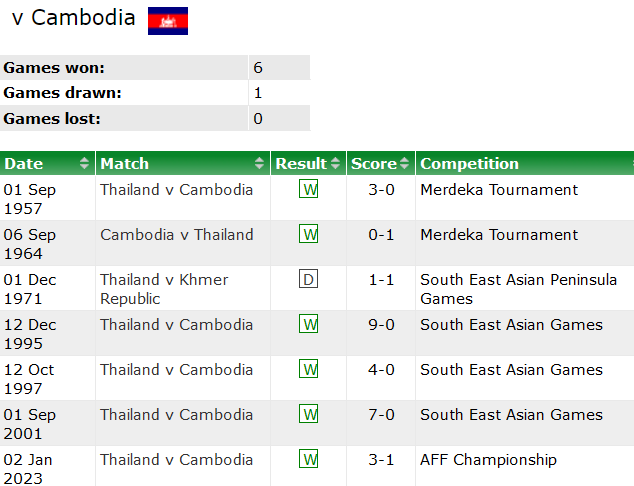Screen dimensions: 634x486
Task: Click the Competition column header
Action: coord(470,164)
